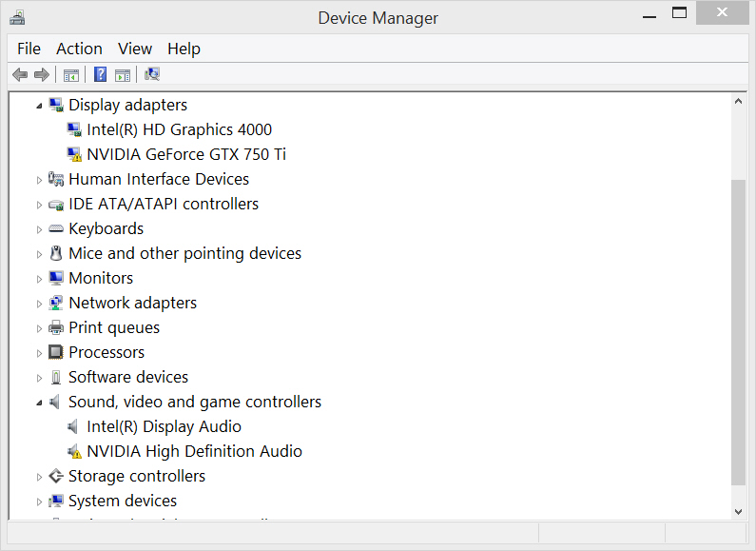Viewport: 756px width, 551px height.
Task: Expand the Network adapters node
Action: tap(39, 304)
